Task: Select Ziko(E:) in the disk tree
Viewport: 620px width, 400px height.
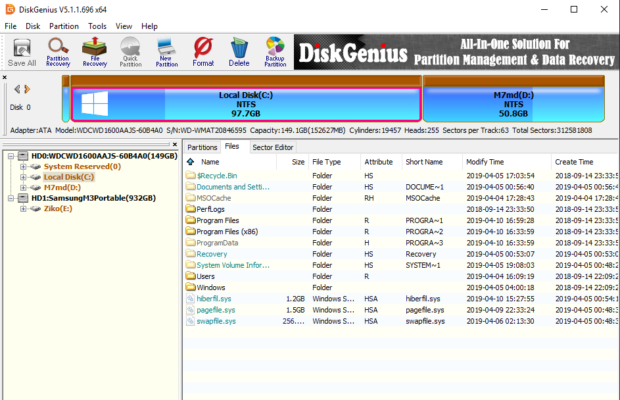Action: click(58, 209)
